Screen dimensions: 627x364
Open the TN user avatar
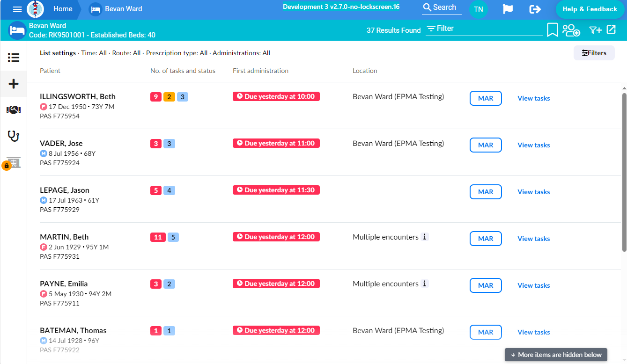click(x=478, y=9)
